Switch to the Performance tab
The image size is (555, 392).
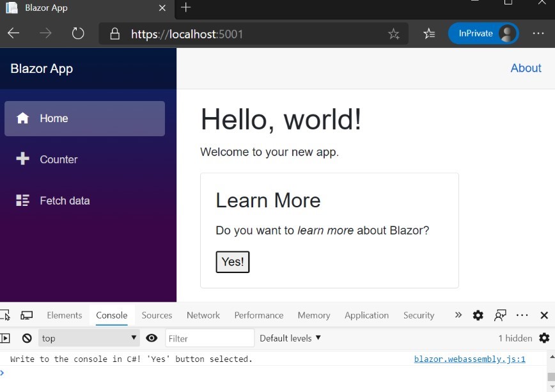(x=259, y=315)
